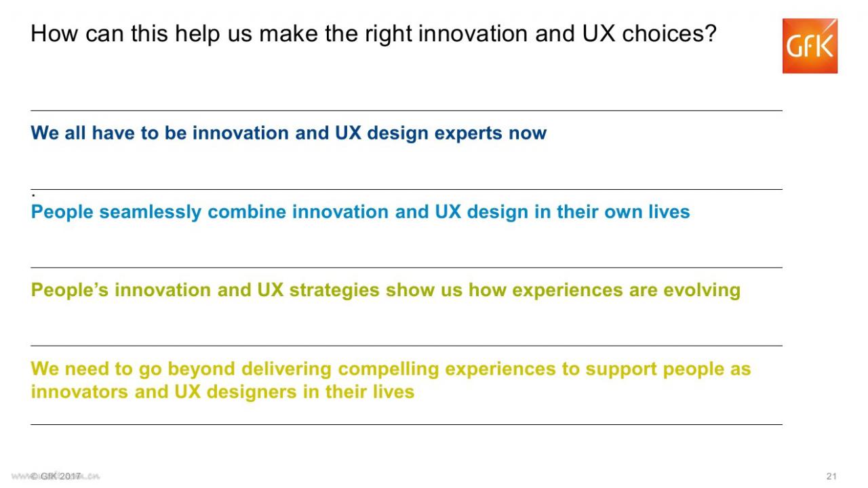868x488 pixels.
Task: Click the horizontal rule above "People seamlessly combine"
Action: coord(406,189)
